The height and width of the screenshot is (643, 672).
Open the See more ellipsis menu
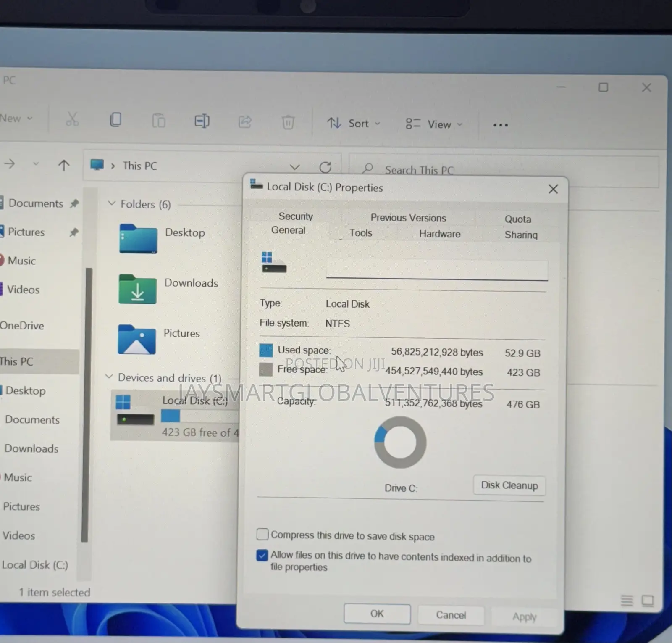coord(501,125)
